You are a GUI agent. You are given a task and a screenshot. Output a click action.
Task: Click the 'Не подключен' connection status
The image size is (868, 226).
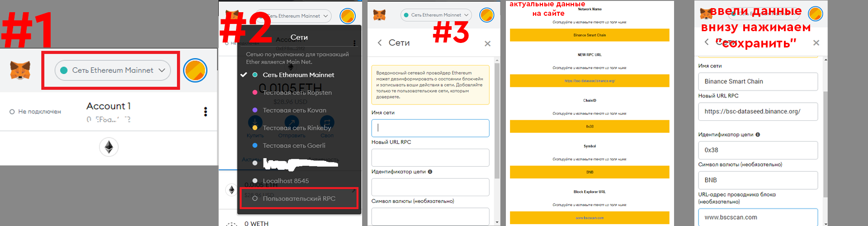click(x=35, y=112)
